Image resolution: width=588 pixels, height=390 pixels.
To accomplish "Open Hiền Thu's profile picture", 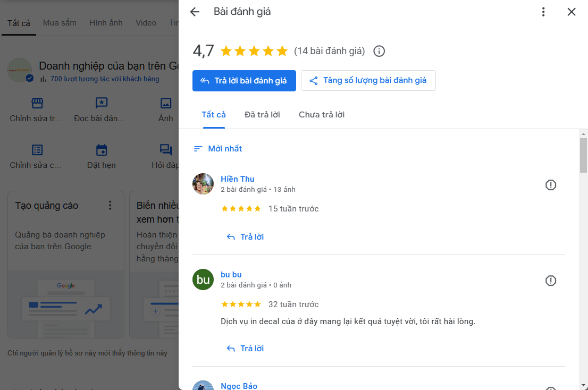I will (x=203, y=183).
